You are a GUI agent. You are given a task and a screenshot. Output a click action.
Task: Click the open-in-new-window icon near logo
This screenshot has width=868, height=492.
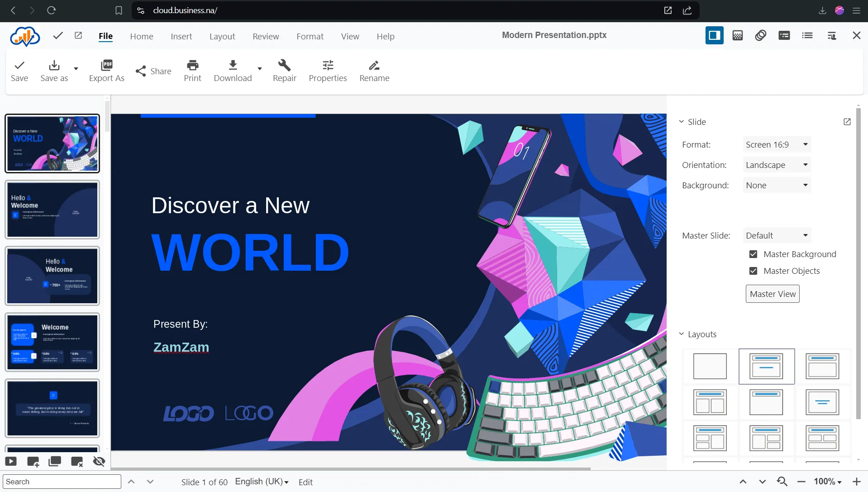tap(78, 35)
